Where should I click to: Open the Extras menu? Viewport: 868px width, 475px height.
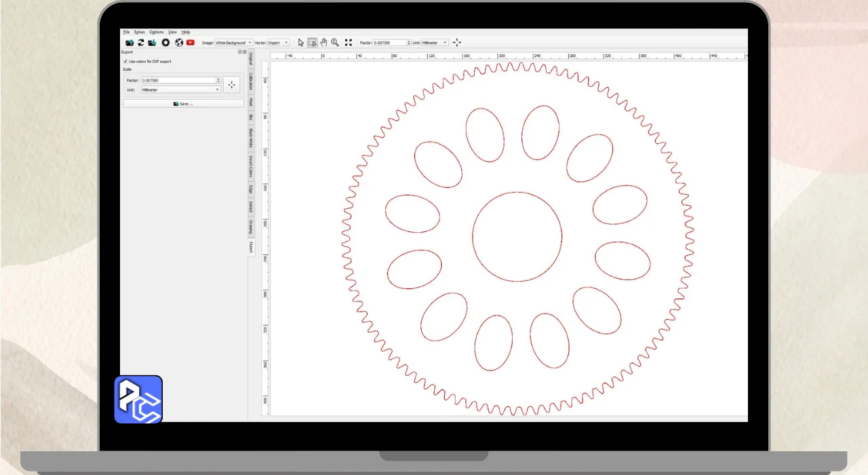coord(139,32)
